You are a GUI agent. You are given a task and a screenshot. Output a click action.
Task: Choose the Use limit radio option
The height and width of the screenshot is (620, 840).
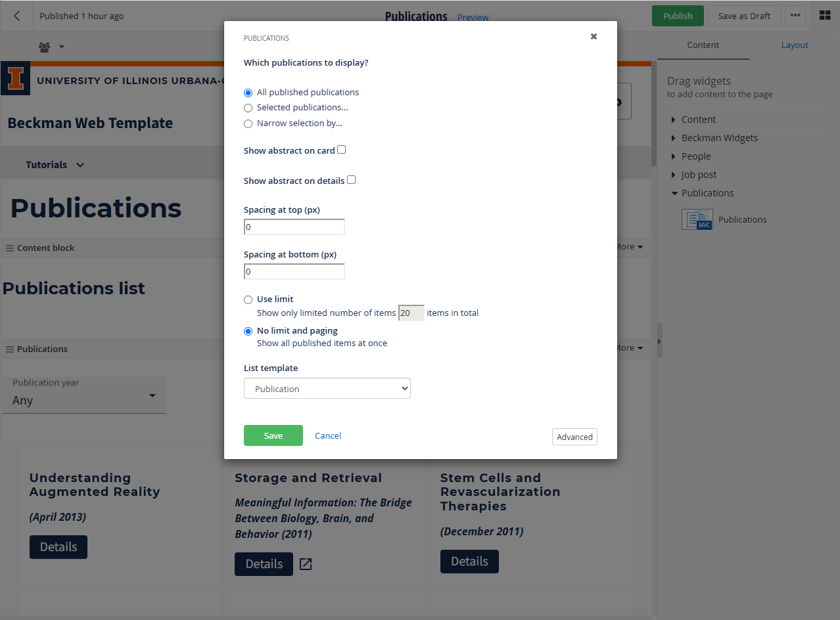click(248, 299)
